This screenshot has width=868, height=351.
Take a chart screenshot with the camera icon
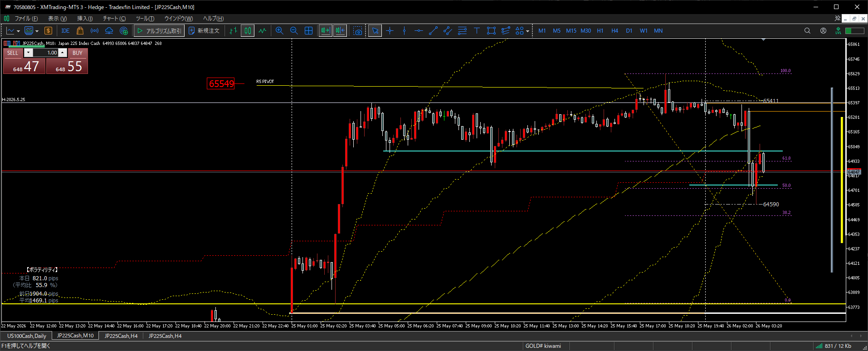click(358, 31)
